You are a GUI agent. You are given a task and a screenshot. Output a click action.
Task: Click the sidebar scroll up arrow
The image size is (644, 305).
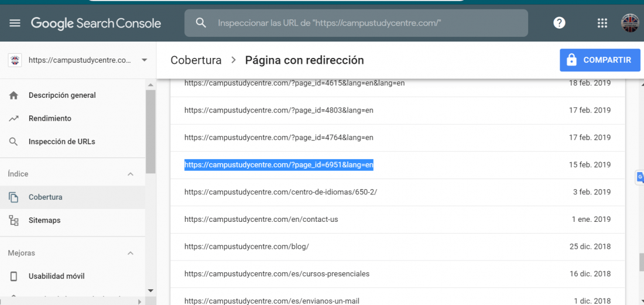pyautogui.click(x=150, y=84)
